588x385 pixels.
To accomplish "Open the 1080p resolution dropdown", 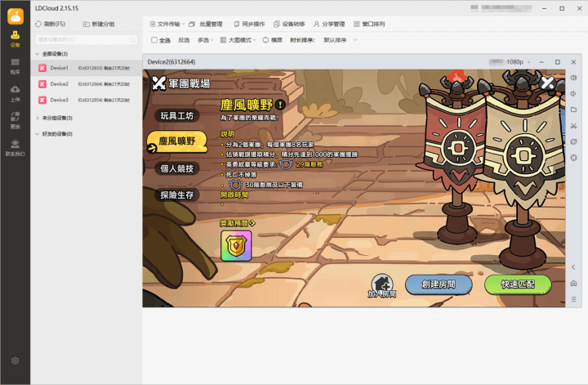I will (519, 62).
